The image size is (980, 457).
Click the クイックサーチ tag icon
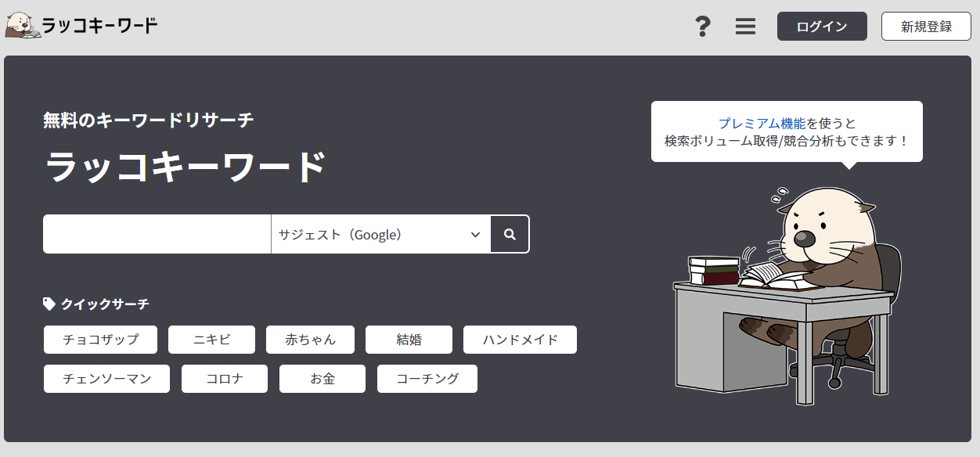49,304
